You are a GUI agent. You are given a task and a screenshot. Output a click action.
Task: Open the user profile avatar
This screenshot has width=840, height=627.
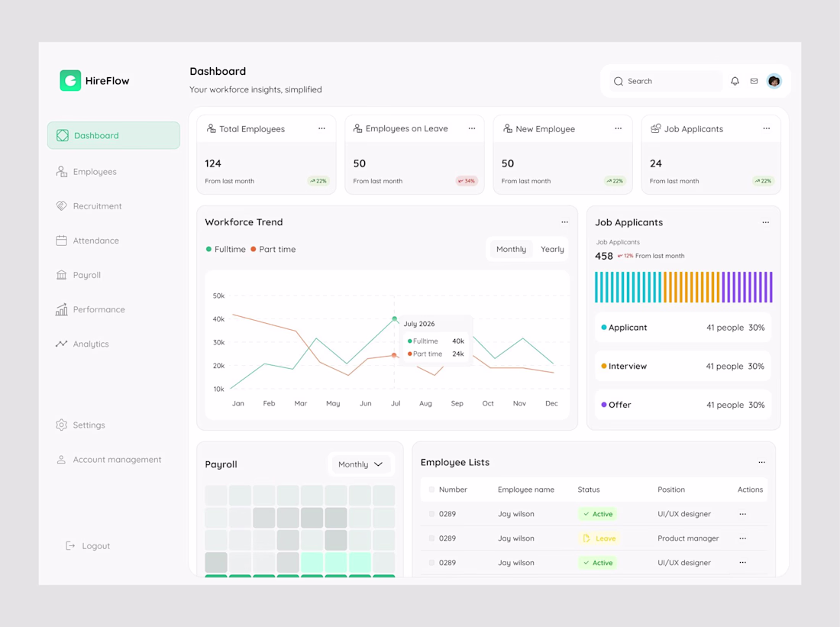pyautogui.click(x=774, y=81)
